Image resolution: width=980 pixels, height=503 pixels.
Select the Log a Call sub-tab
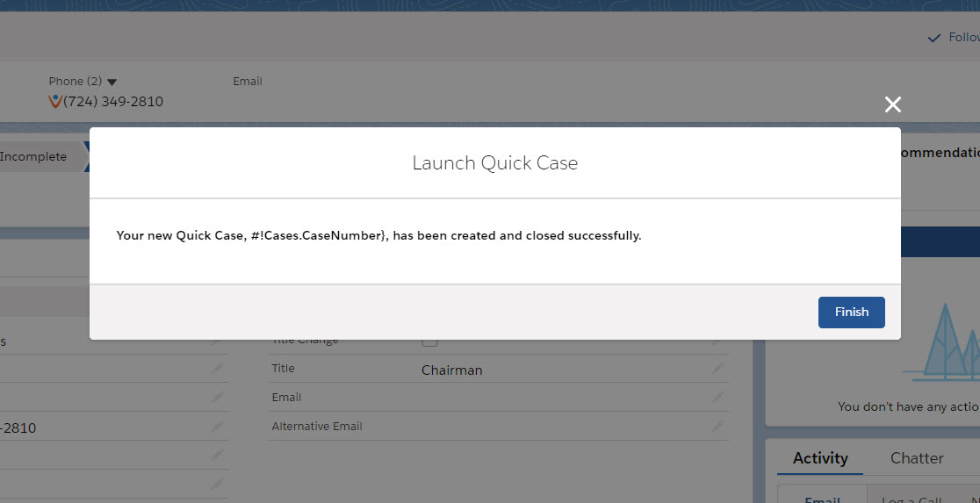click(911, 499)
